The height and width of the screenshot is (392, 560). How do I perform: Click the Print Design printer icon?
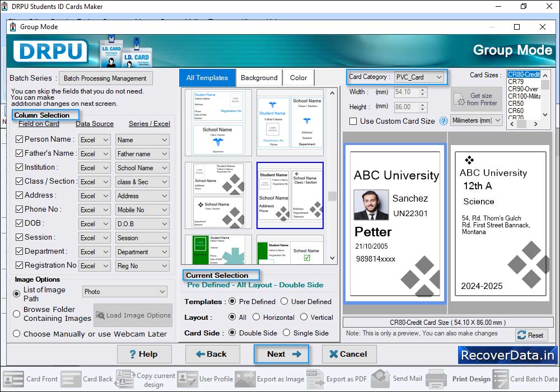click(436, 379)
